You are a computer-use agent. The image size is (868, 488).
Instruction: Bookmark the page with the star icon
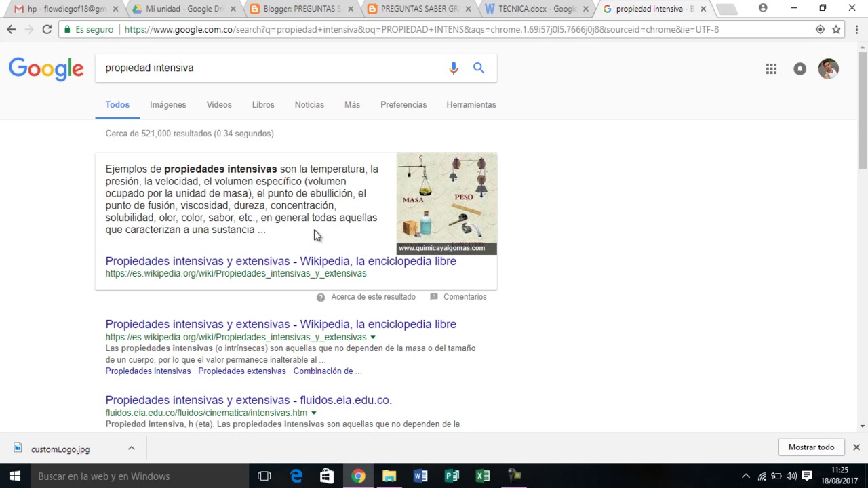point(836,29)
